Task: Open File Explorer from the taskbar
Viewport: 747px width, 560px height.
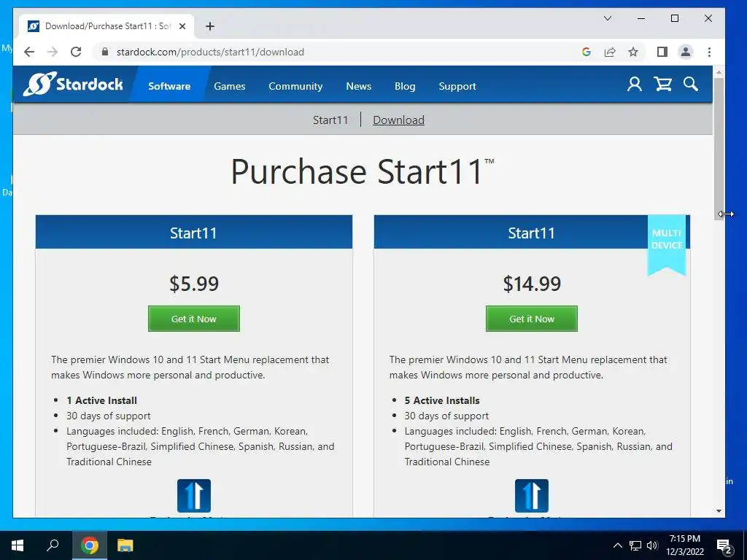Action: click(125, 545)
